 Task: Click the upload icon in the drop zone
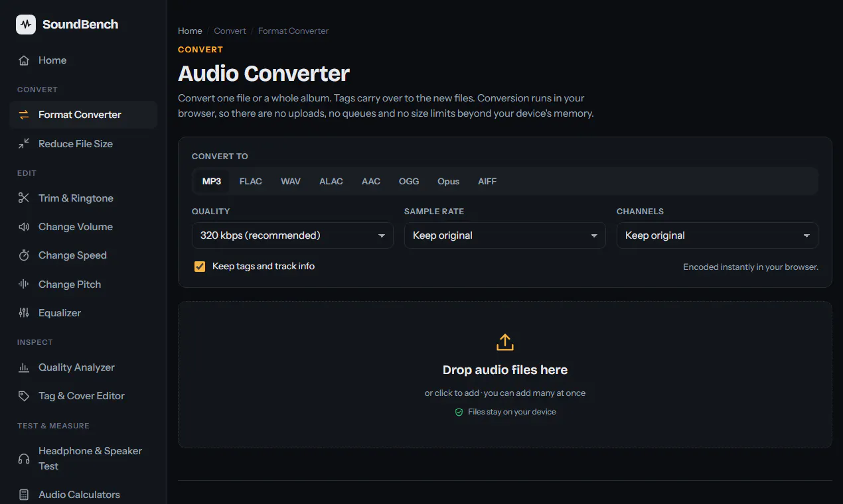505,342
